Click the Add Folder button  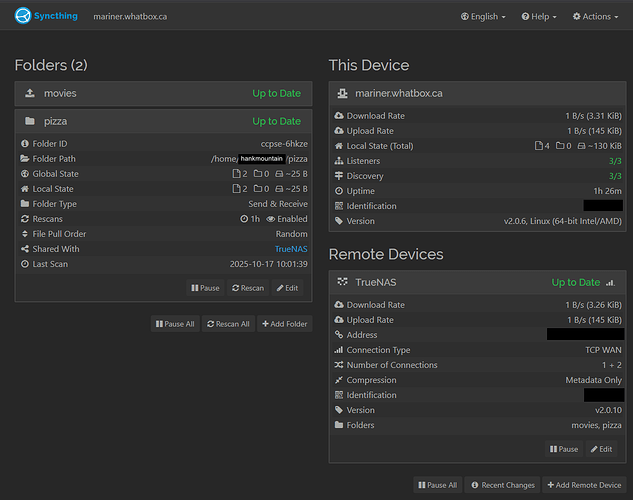[284, 324]
